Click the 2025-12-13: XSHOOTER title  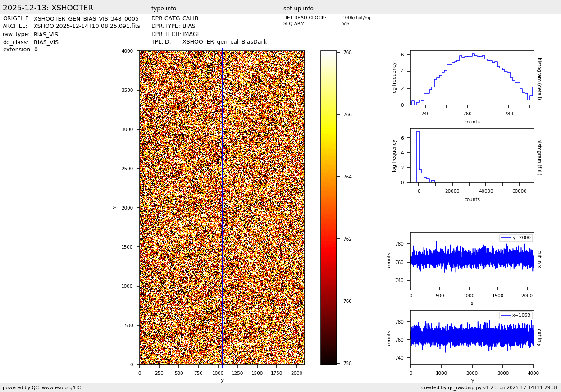[48, 8]
